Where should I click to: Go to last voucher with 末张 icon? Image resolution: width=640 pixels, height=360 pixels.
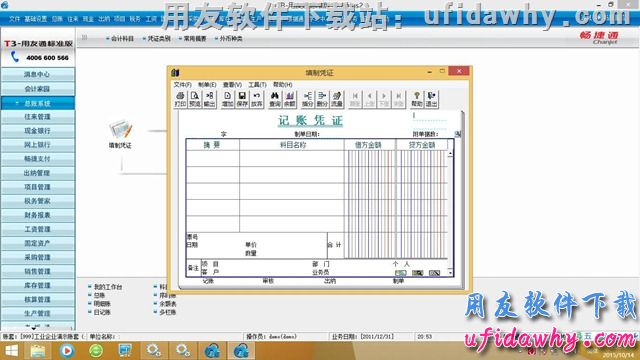tap(399, 99)
